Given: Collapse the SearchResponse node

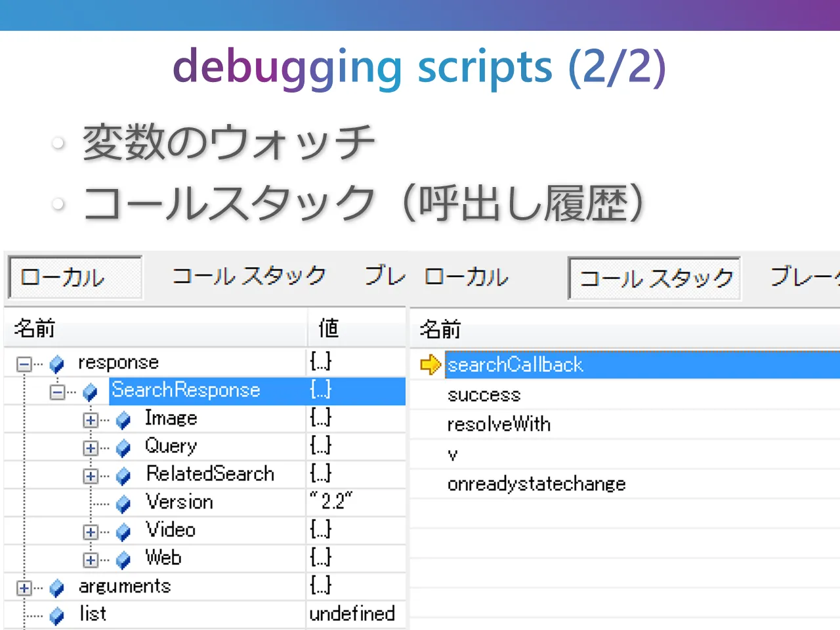Looking at the screenshot, I should (x=58, y=392).
